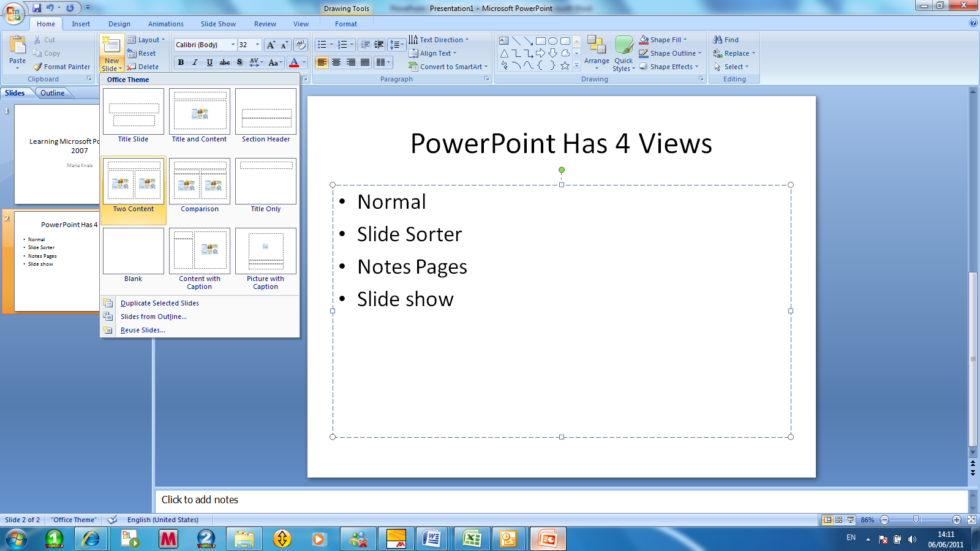
Task: Open the font size 32 dropdown
Action: [x=258, y=45]
